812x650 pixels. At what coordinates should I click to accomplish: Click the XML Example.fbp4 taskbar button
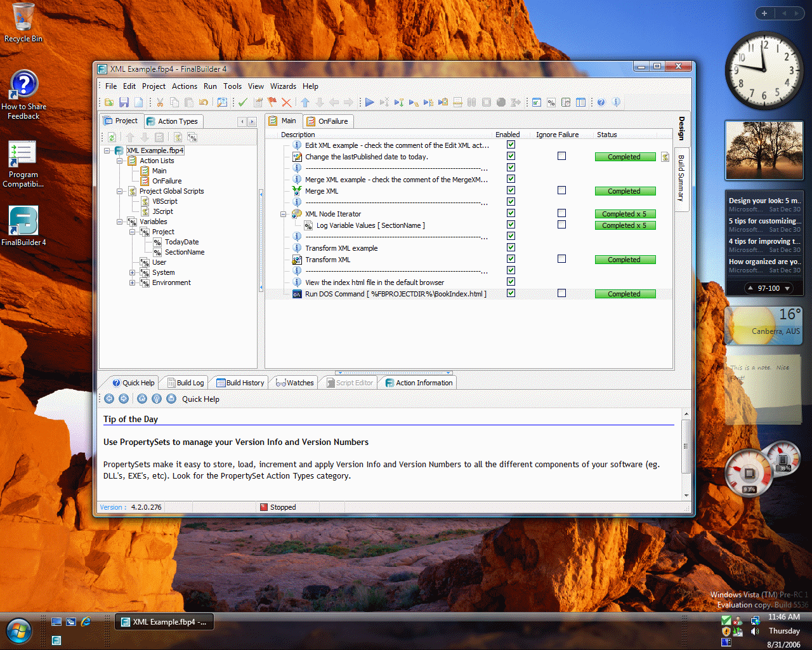click(x=164, y=622)
